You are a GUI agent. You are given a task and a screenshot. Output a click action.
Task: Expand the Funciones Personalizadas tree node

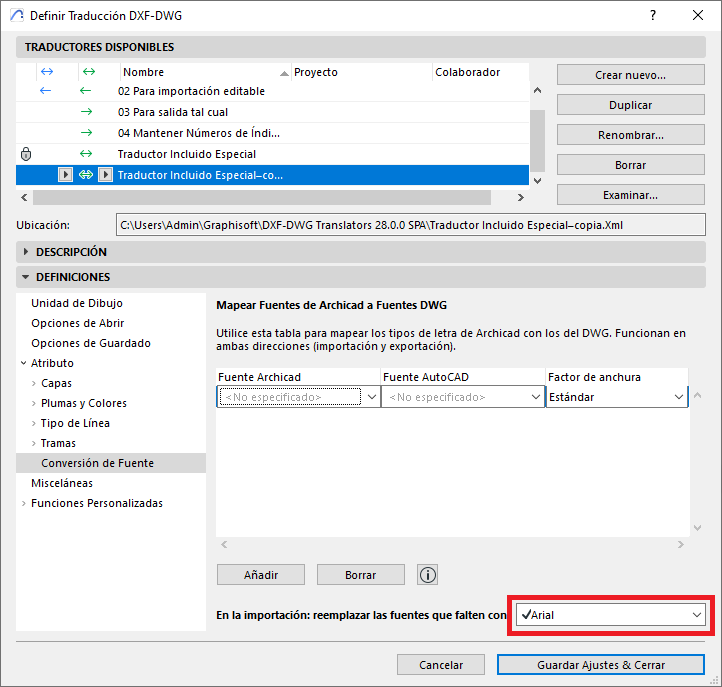click(x=24, y=503)
